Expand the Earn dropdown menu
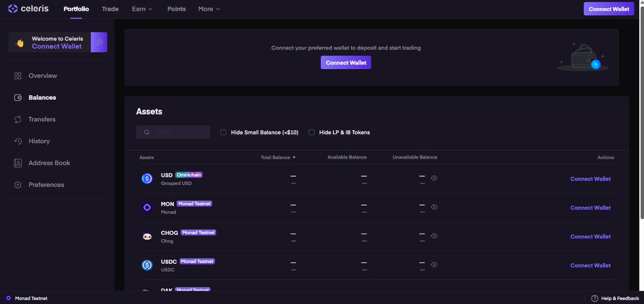This screenshot has width=644, height=304. [142, 9]
